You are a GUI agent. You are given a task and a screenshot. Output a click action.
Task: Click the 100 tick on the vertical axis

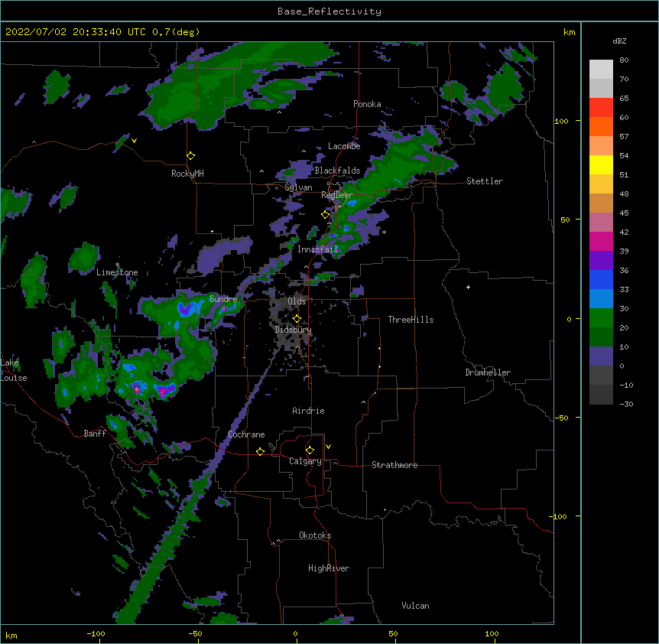pos(561,122)
